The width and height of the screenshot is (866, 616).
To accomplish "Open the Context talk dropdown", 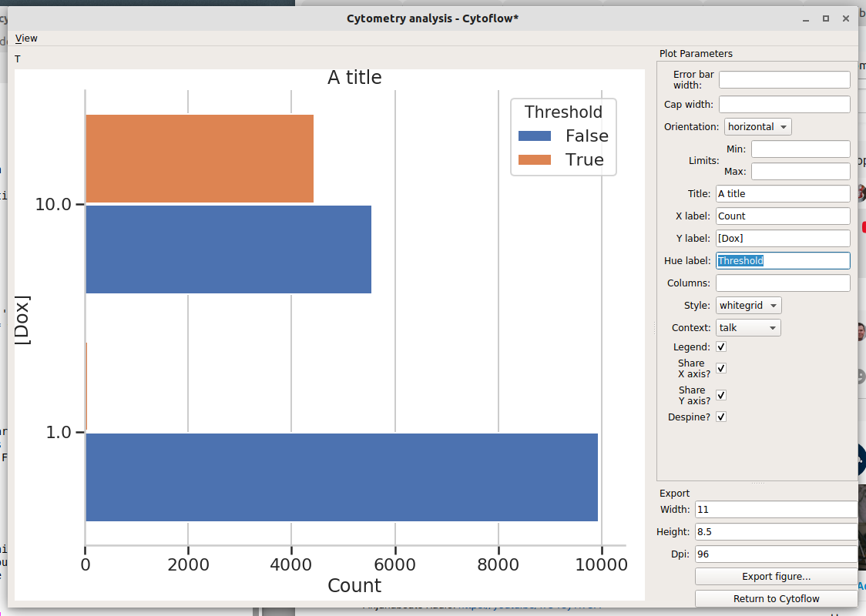I will point(748,328).
